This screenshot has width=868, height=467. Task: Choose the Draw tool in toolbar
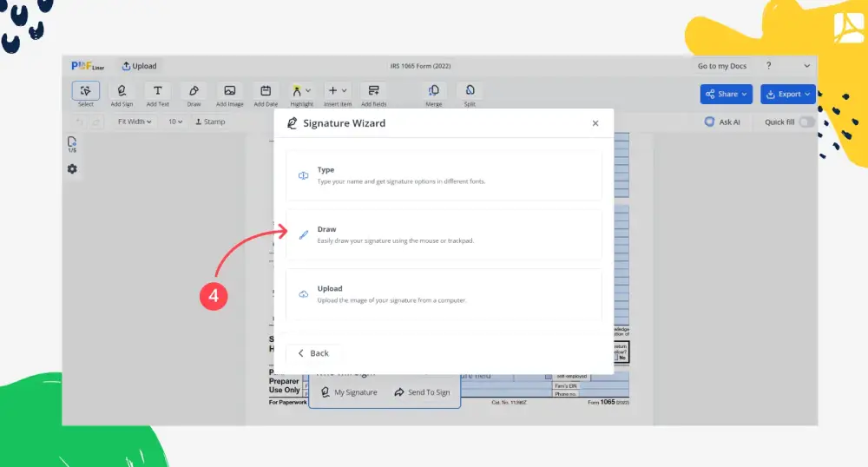pyautogui.click(x=194, y=92)
